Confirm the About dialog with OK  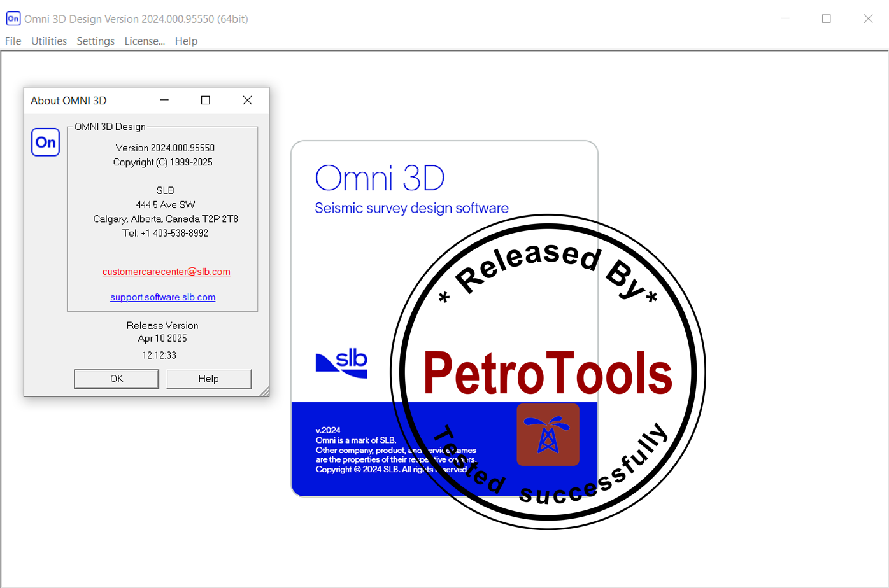[117, 379]
